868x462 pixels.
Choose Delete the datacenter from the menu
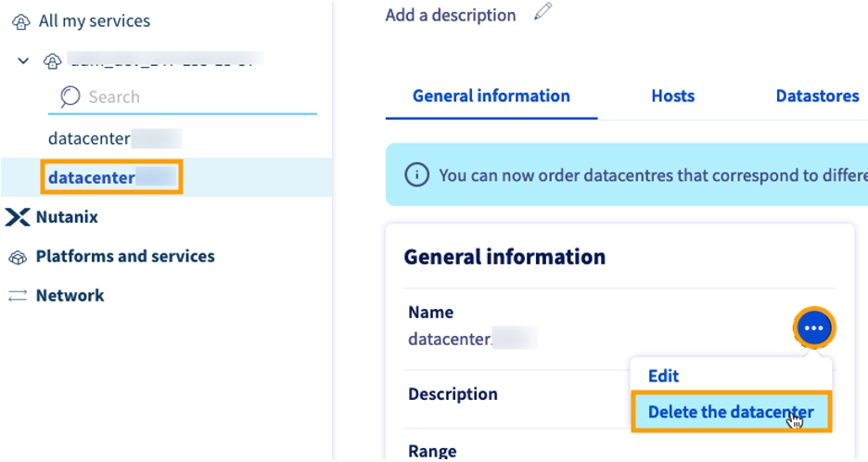(731, 412)
